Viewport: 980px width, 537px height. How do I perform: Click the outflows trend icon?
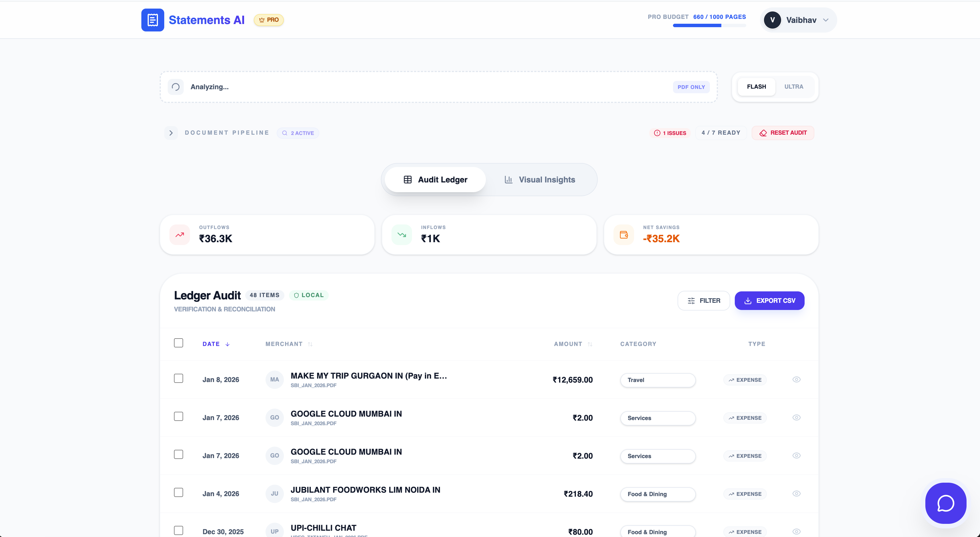(x=180, y=235)
